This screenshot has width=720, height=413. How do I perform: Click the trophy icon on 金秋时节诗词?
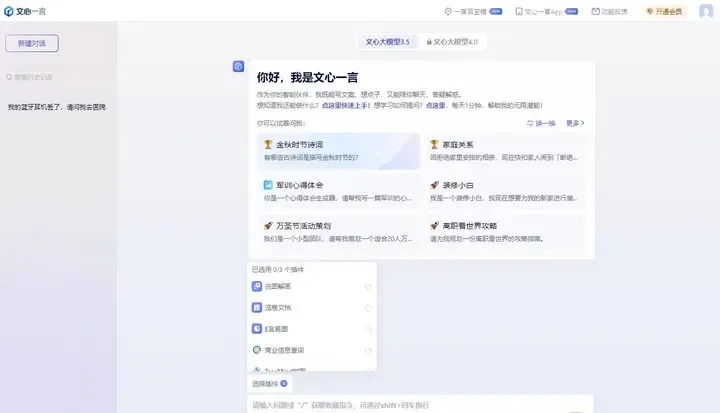(268, 144)
